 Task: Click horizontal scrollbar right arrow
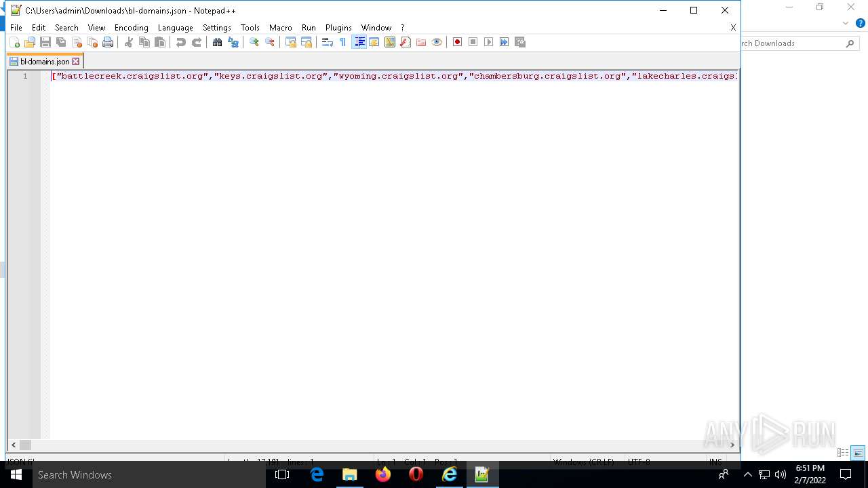[732, 445]
